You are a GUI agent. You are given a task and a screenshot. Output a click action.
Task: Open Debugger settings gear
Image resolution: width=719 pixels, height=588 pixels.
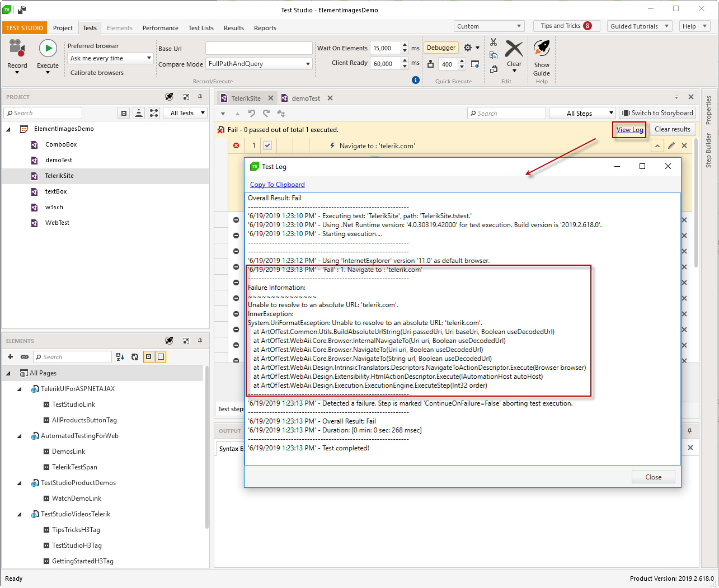(x=468, y=48)
